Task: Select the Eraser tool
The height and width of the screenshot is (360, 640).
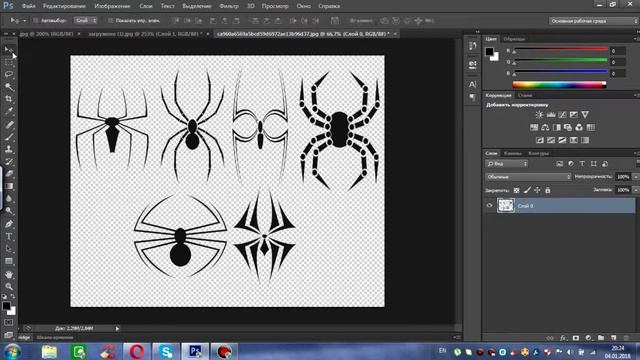Action: (x=9, y=174)
